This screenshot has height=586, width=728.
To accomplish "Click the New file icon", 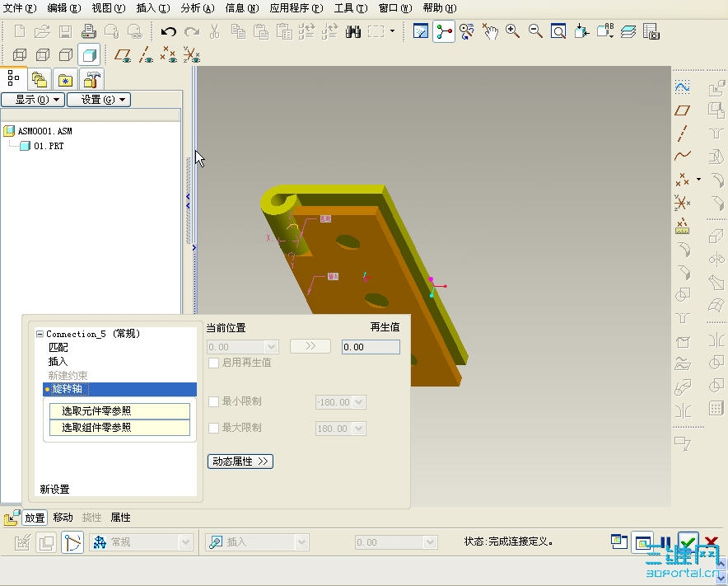I will click(20, 31).
